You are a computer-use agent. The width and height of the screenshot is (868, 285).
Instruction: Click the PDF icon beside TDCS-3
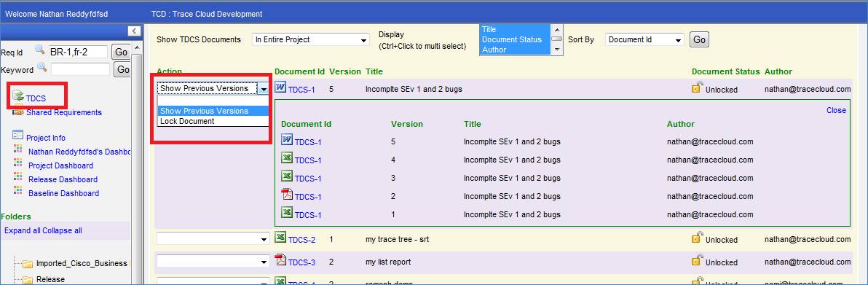point(280,261)
